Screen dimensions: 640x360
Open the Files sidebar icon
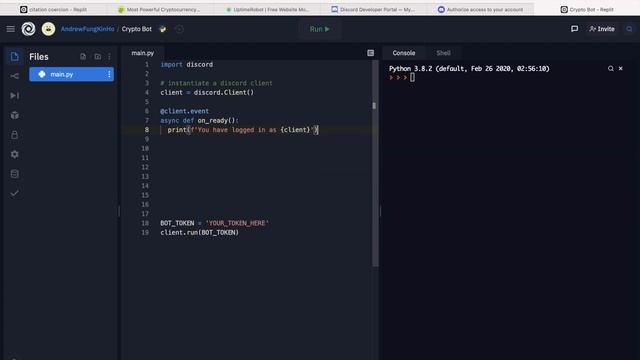(14, 56)
